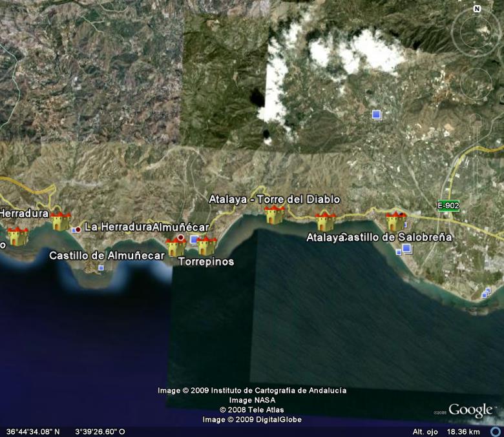The height and width of the screenshot is (437, 504).
Task: Open the Castillo de Salobreña castle marker
Action: [395, 221]
